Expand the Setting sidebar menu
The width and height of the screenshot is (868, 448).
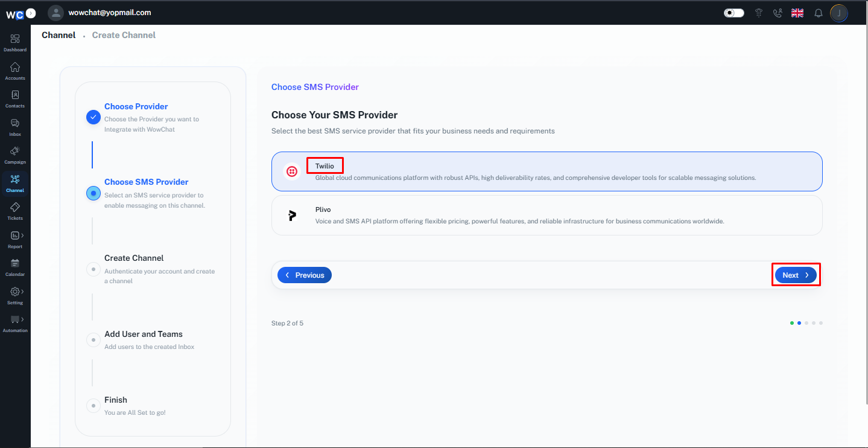pos(15,295)
